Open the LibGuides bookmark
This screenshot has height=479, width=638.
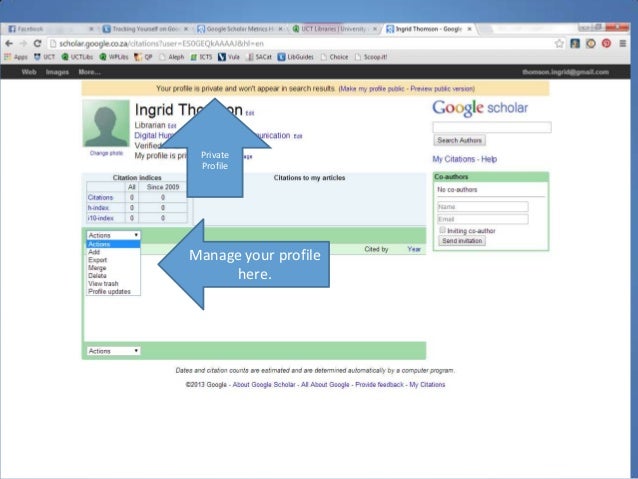pyautogui.click(x=296, y=57)
